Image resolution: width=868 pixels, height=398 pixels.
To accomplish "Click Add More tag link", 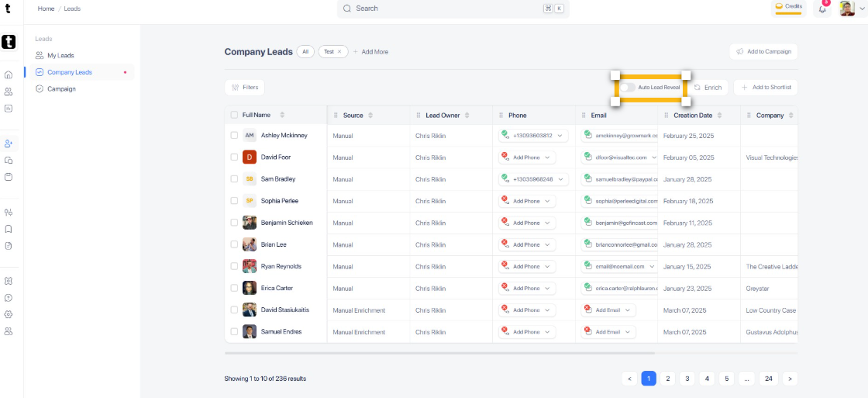I will coord(370,51).
